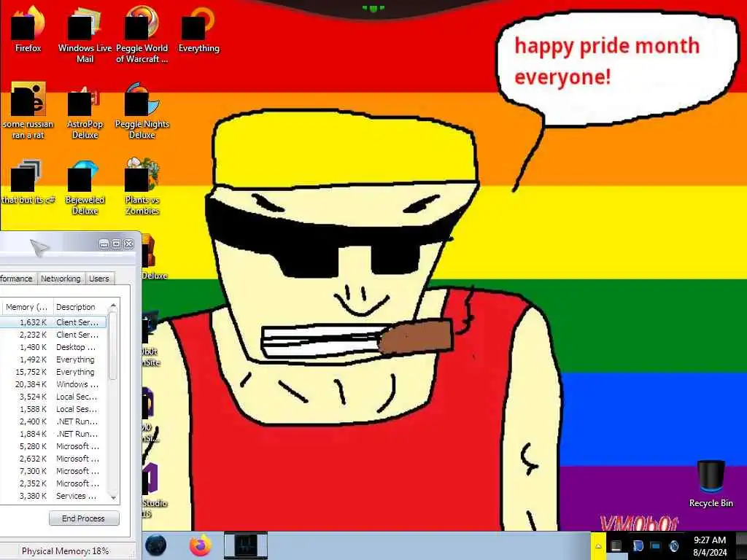Select Peggle Nights Deluxe desktop icon
The image size is (747, 560).
[x=142, y=111]
